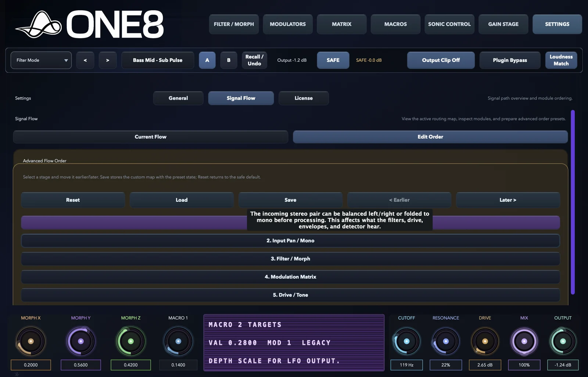Click the DRIVE value field 2.65 dB
Image resolution: width=588 pixels, height=377 pixels.
(485, 365)
